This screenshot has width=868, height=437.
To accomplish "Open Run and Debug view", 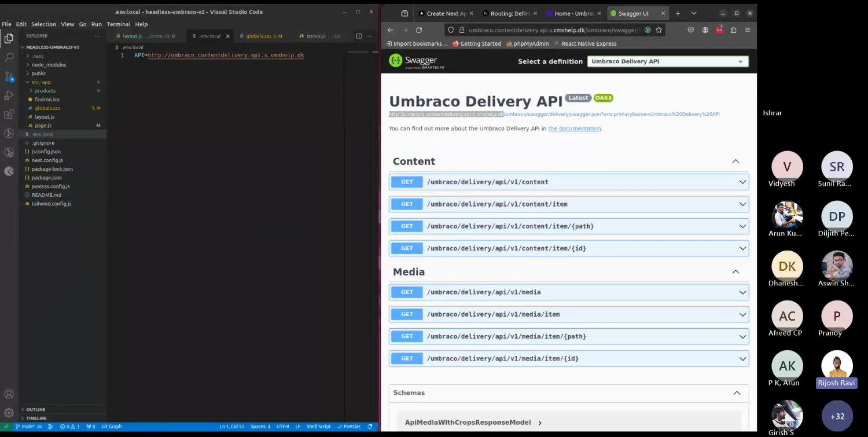I will (9, 96).
